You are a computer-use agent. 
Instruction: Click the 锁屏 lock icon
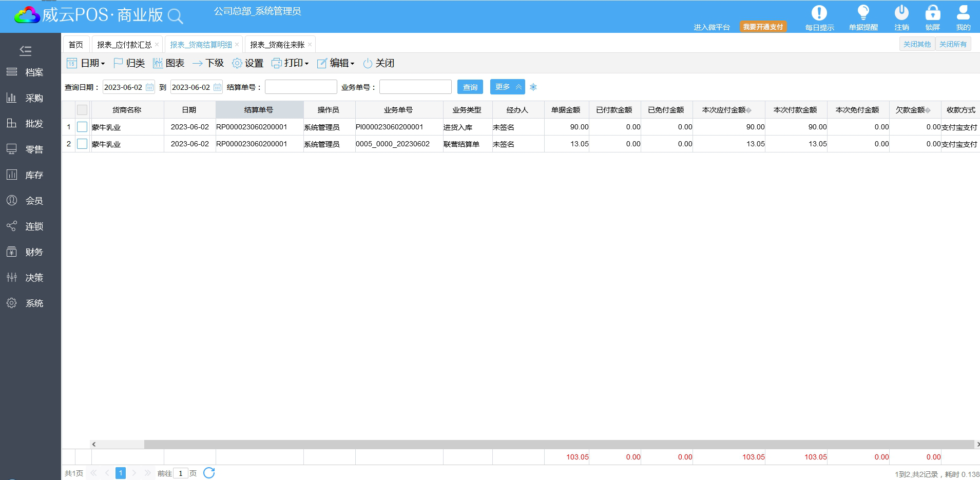click(933, 12)
